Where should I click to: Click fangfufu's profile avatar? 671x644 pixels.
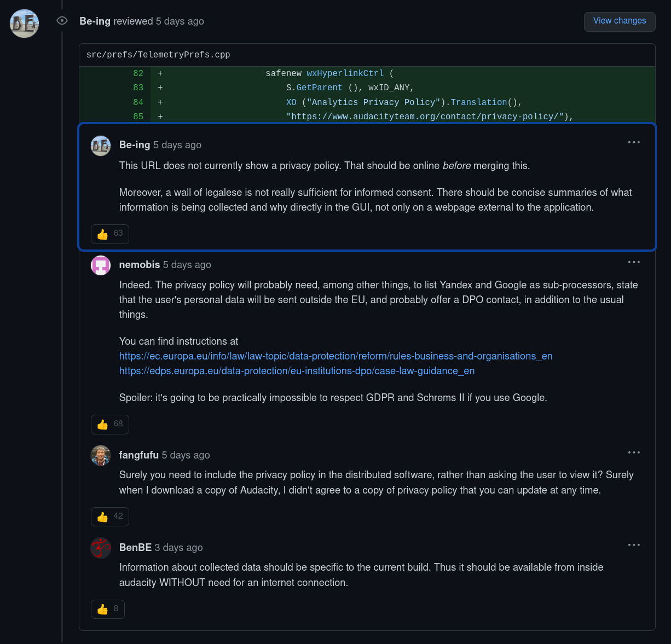coord(101,456)
